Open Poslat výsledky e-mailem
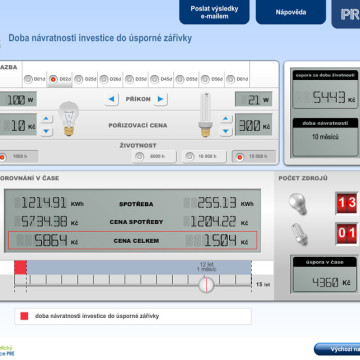This screenshot has width=360, height=360. click(x=214, y=12)
